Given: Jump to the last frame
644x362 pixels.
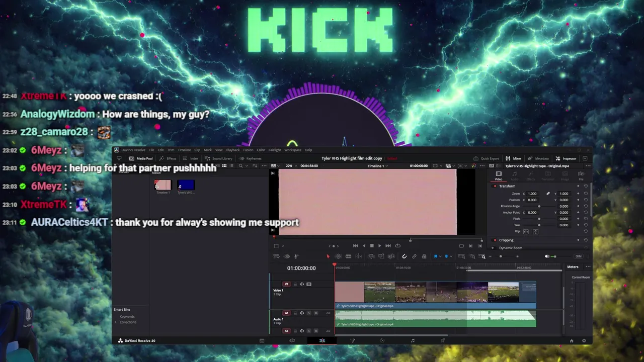Looking at the screenshot, I should click(x=388, y=246).
